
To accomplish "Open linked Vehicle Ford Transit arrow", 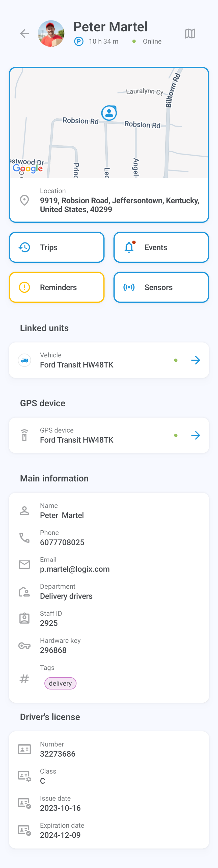I will tap(196, 360).
